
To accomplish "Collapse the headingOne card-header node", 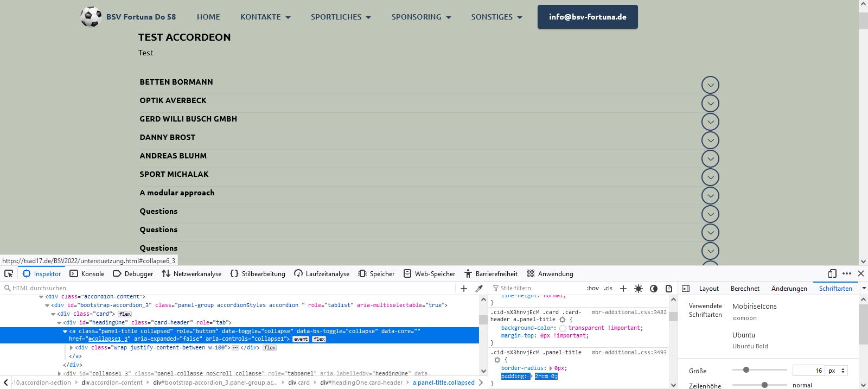I will 59,323.
